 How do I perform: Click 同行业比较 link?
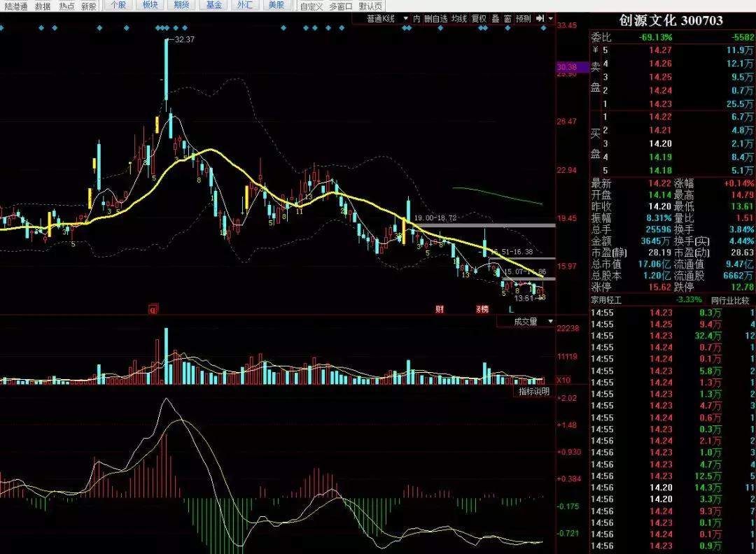(729, 300)
